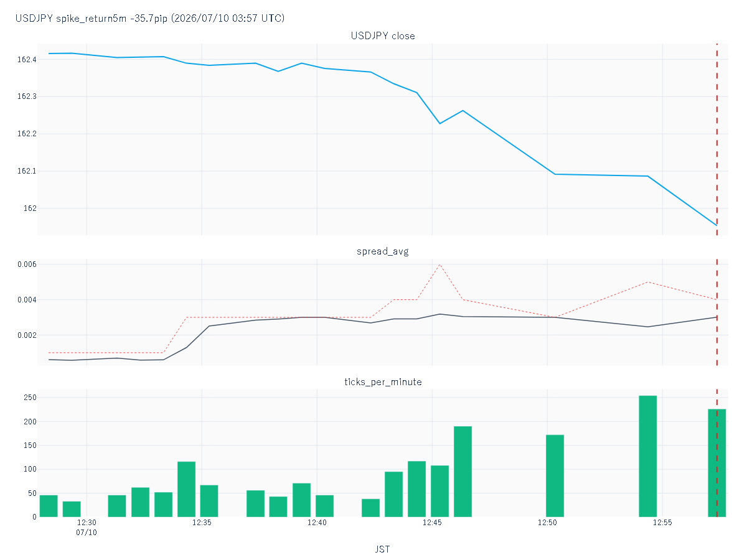
Task: Click the JST axis title
Action: (383, 549)
